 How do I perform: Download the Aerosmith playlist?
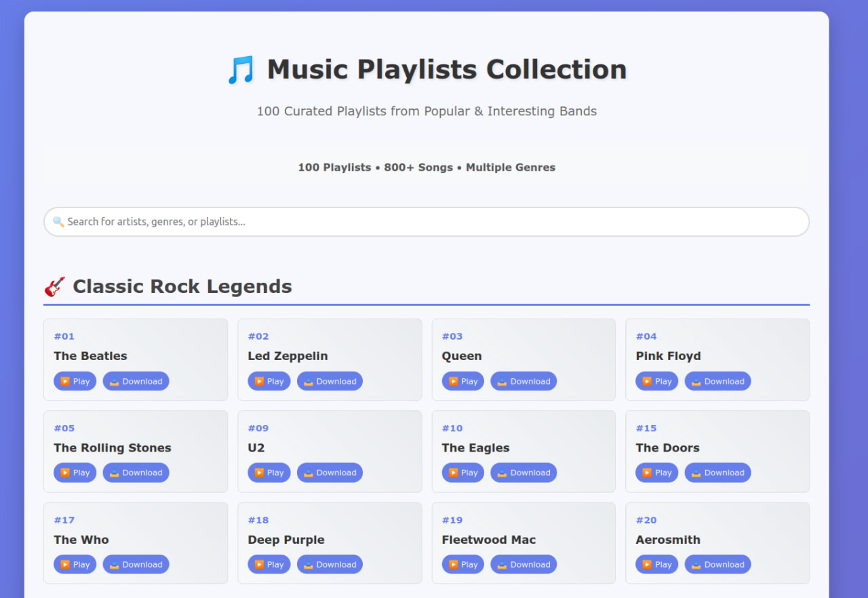pos(717,564)
